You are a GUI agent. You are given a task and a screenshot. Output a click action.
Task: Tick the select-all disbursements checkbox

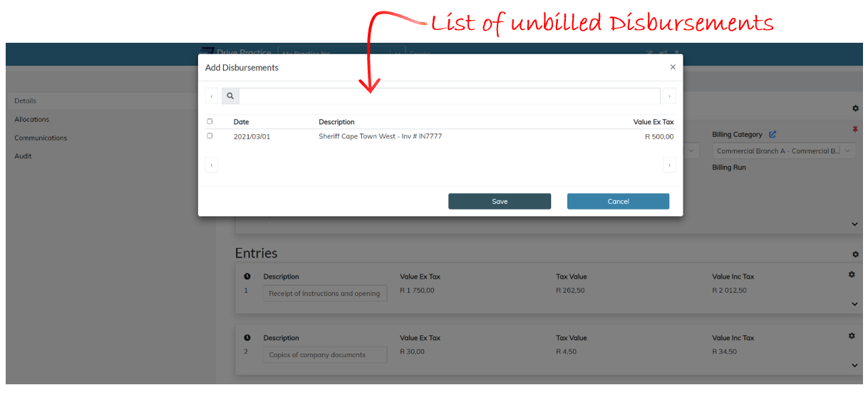(210, 121)
